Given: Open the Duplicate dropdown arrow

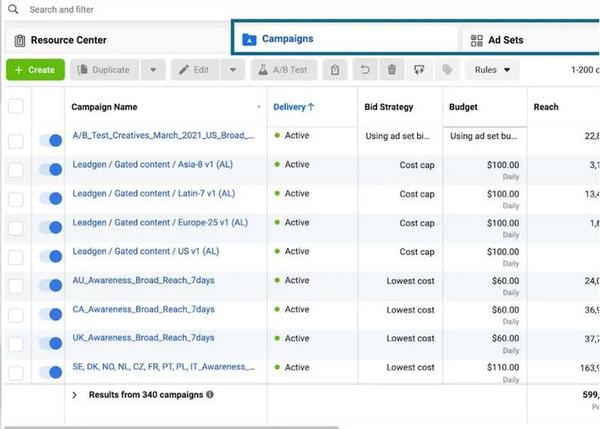Looking at the screenshot, I should pos(153,70).
